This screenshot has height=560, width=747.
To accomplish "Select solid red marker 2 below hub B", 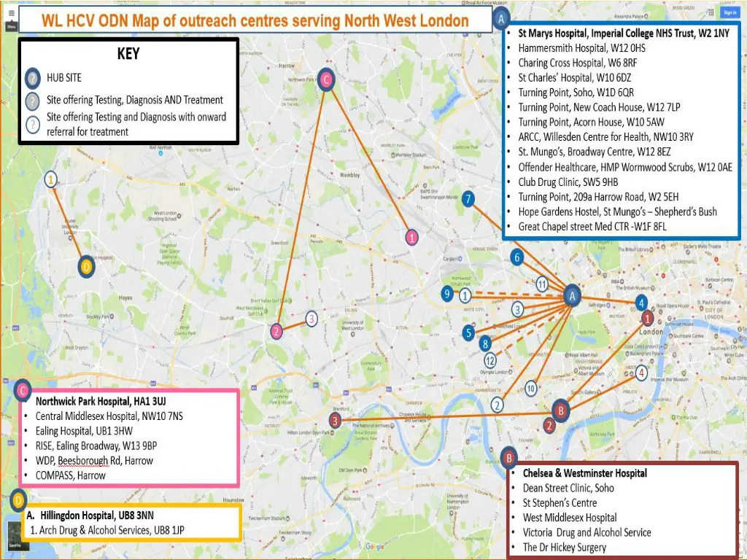I will pos(549,425).
